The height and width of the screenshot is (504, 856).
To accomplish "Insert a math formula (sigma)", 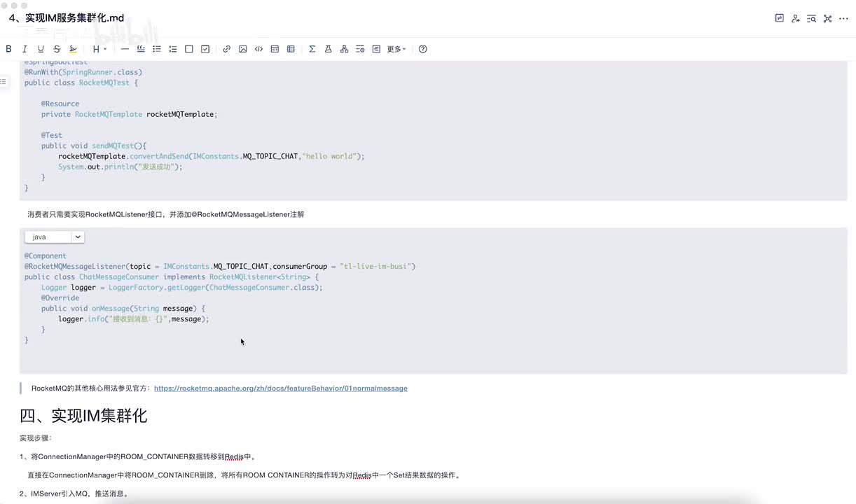I will [x=312, y=49].
